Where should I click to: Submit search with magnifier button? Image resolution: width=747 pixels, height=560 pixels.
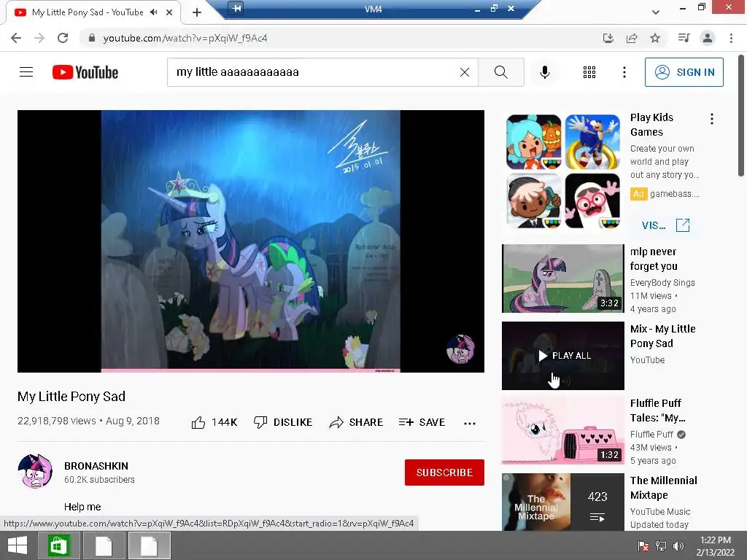click(500, 72)
